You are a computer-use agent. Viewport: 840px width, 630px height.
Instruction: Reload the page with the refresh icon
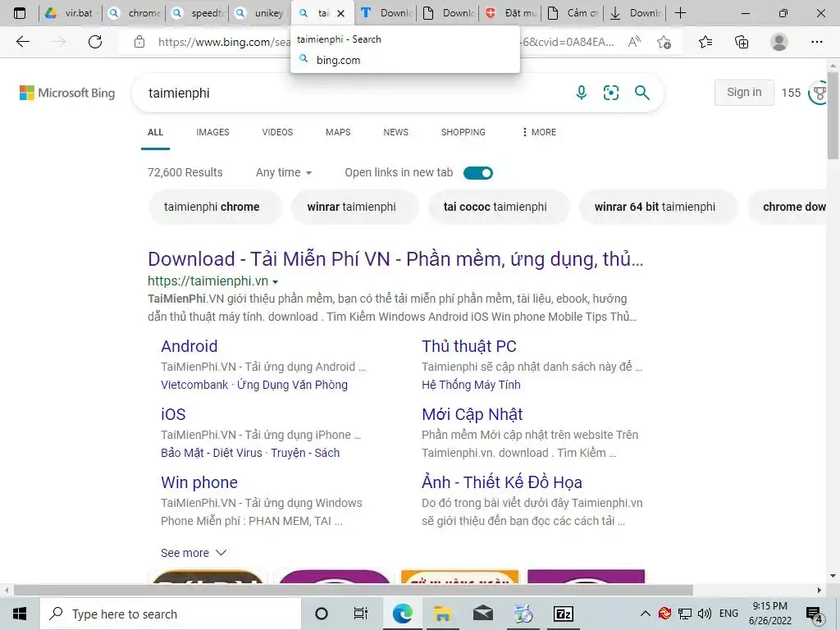click(x=95, y=42)
